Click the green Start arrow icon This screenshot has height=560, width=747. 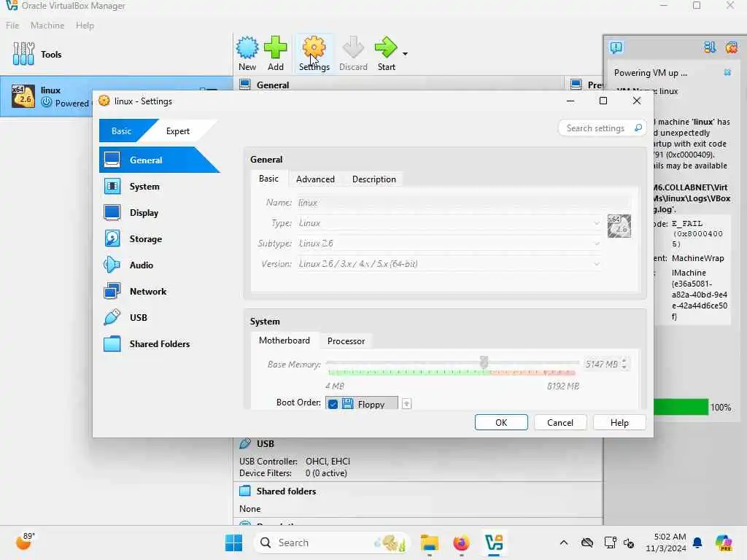pos(386,48)
